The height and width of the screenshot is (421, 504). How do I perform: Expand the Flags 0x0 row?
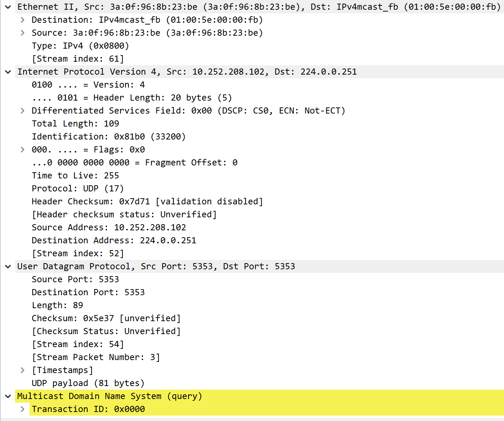coord(22,150)
